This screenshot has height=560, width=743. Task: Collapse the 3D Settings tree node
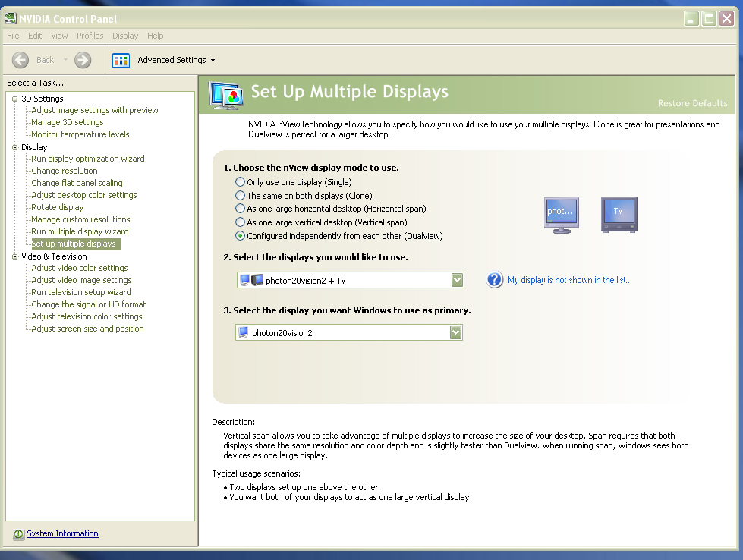[14, 99]
